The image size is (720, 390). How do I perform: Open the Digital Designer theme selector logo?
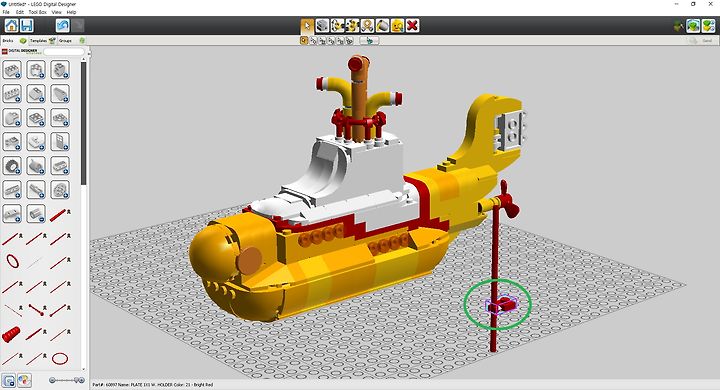(x=21, y=51)
